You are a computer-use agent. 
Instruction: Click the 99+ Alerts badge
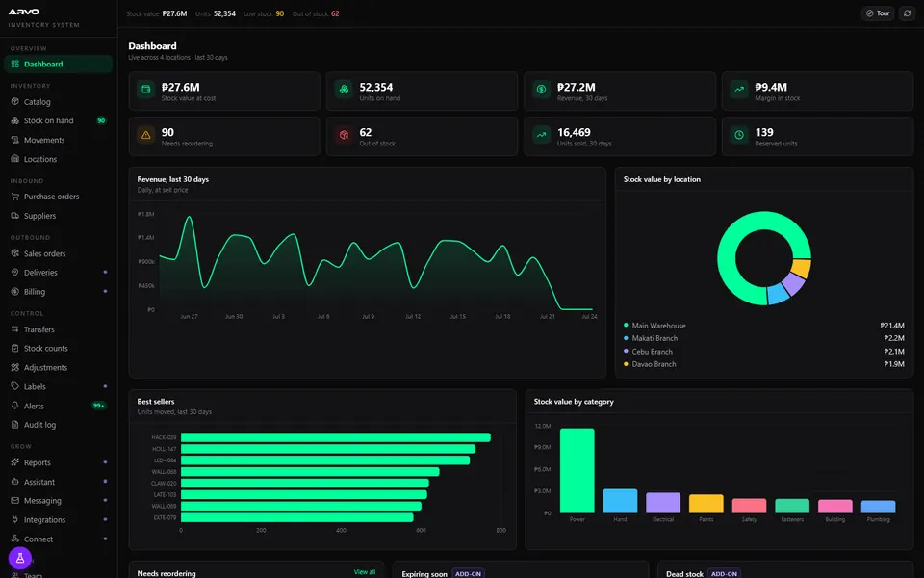tap(99, 406)
